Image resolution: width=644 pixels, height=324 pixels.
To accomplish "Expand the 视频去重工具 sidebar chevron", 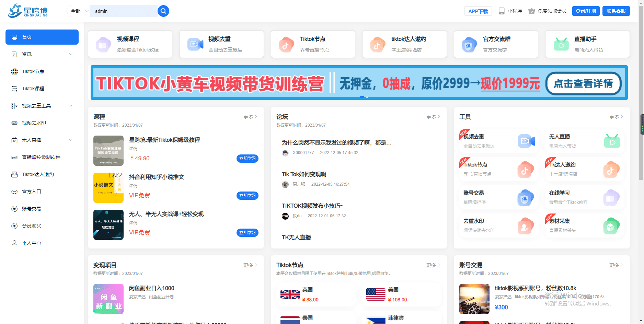I will pos(71,106).
